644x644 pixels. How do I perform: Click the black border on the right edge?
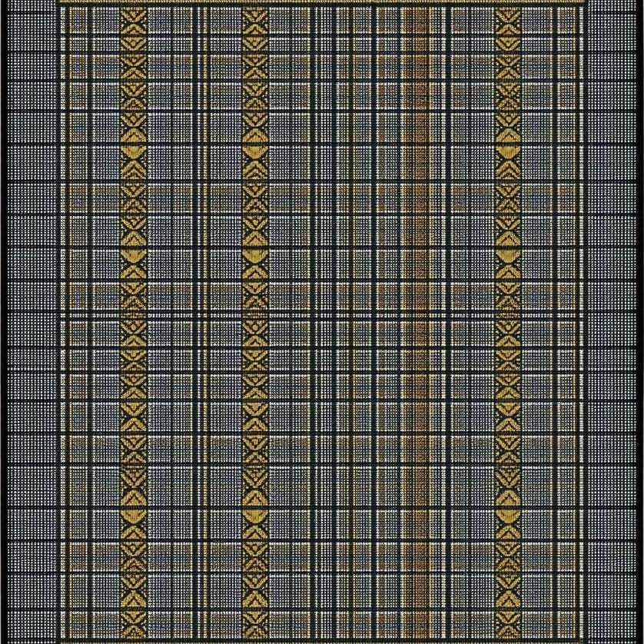[x=639, y=323]
